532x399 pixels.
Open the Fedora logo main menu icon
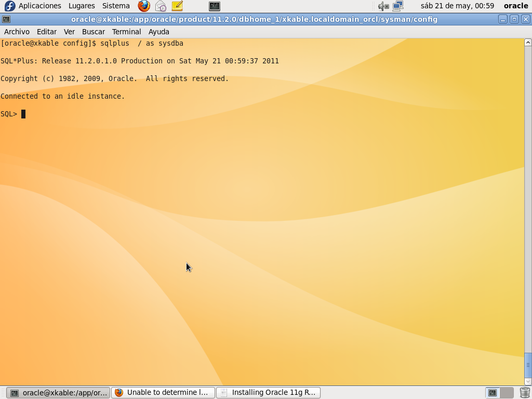pyautogui.click(x=9, y=6)
